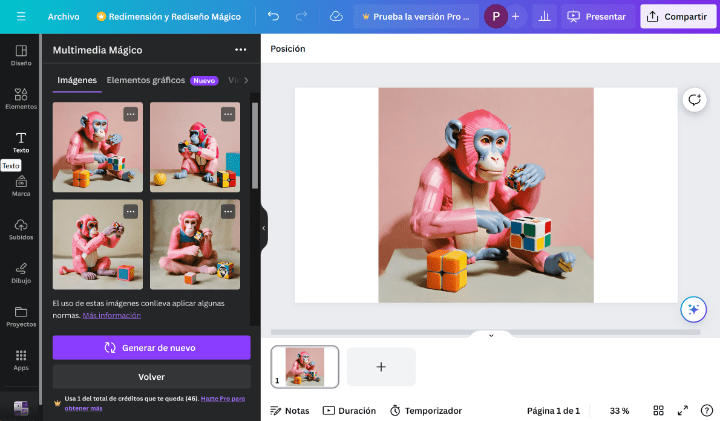The image size is (720, 421).
Task: Add a new page with plus
Action: [x=381, y=366]
